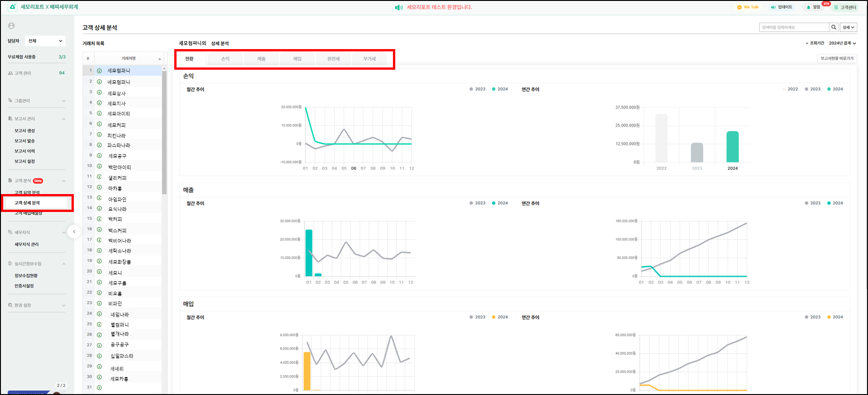
Task: Open 보고서 생성 in the sidebar
Action: [x=25, y=131]
